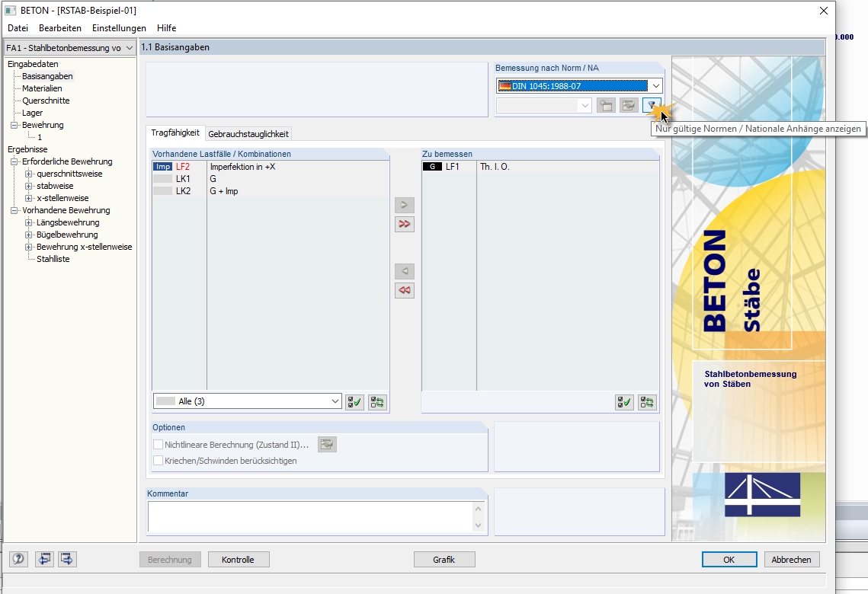Go to previous input table icon
868x594 pixels.
[44, 559]
